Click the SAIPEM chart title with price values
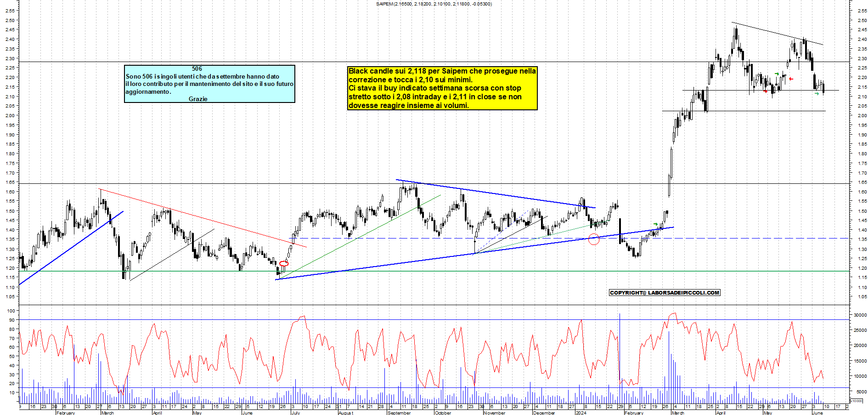Image resolution: width=868 pixels, height=415 pixels. pyautogui.click(x=434, y=4)
